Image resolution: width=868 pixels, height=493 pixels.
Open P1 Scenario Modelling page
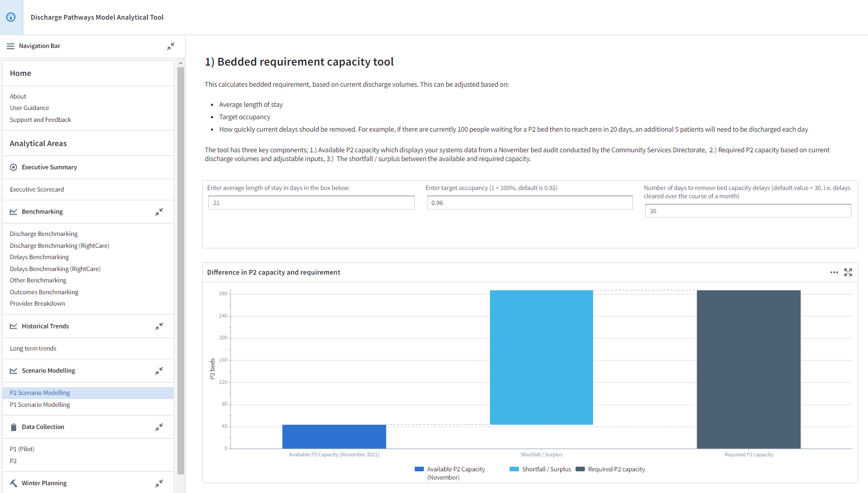40,405
